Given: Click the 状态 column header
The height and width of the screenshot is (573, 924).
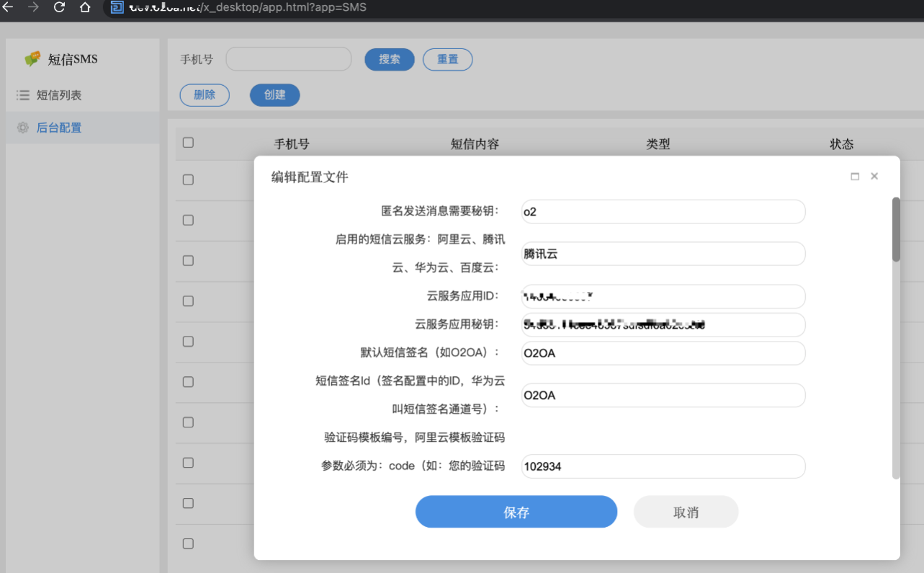Looking at the screenshot, I should (842, 144).
